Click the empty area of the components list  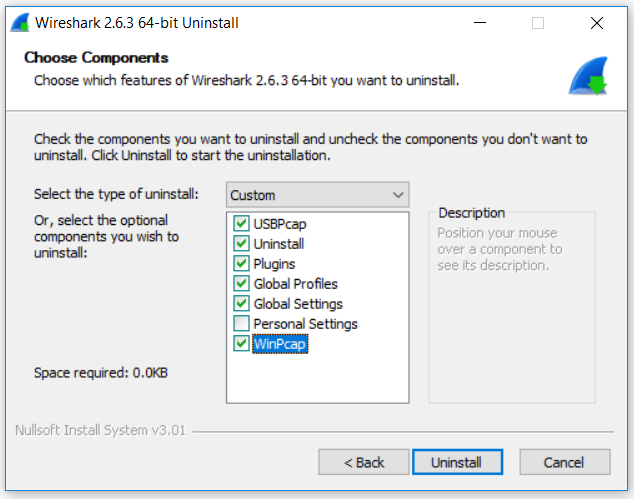coord(317,378)
